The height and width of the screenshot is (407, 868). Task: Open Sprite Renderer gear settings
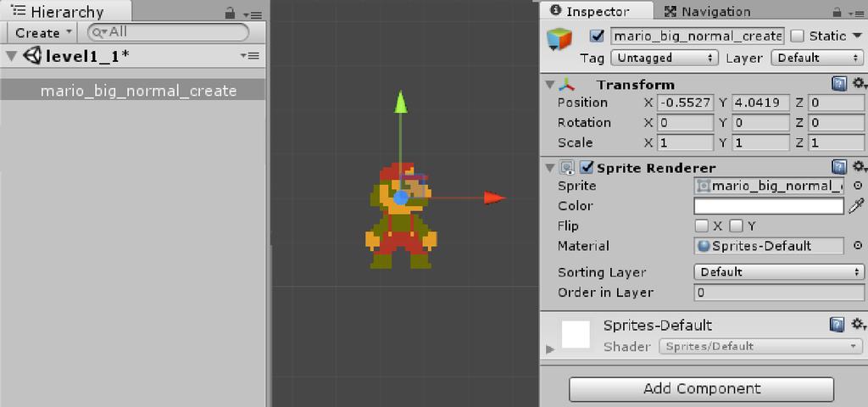click(x=860, y=166)
